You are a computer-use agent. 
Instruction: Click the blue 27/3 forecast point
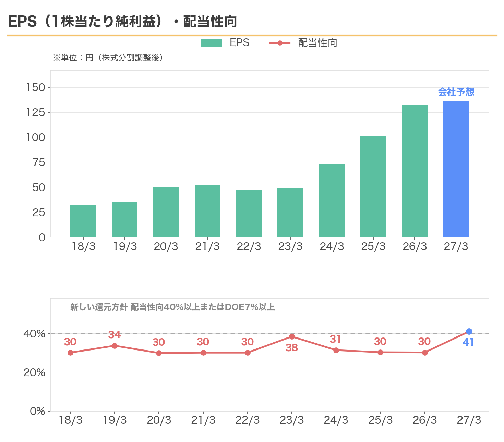[469, 331]
